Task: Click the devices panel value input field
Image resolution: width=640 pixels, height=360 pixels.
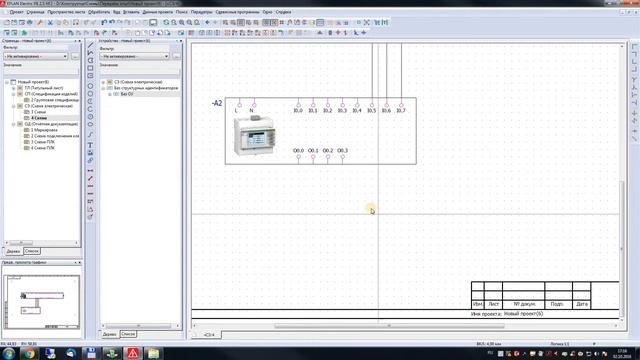Action: coord(140,71)
